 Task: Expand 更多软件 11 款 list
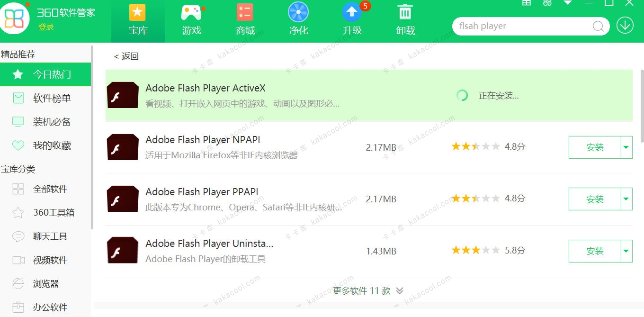tap(368, 290)
